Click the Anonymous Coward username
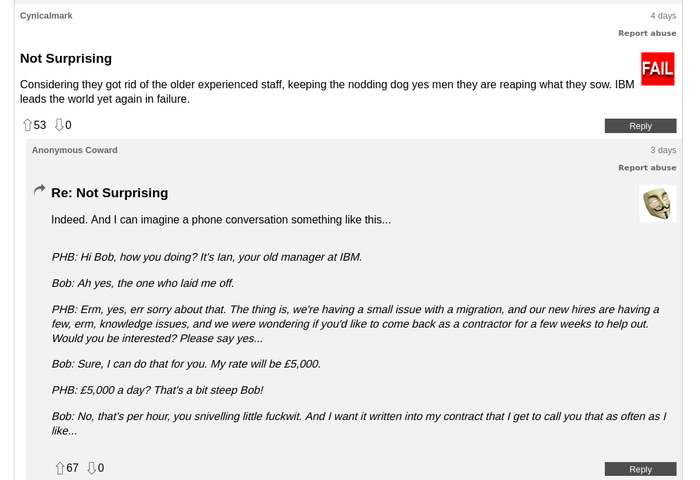700x480 pixels. tap(74, 150)
